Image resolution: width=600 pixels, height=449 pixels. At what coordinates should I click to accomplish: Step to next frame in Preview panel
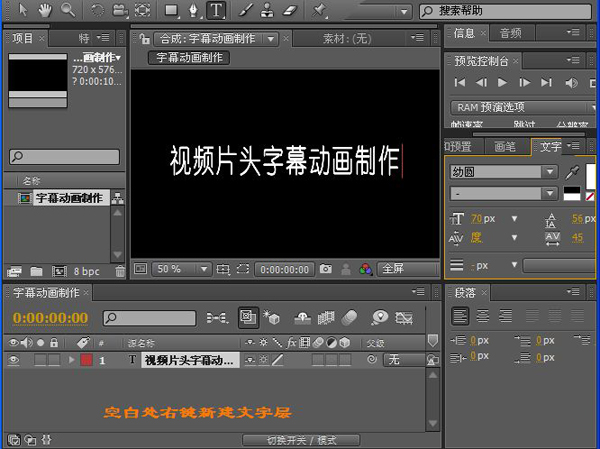pos(524,83)
